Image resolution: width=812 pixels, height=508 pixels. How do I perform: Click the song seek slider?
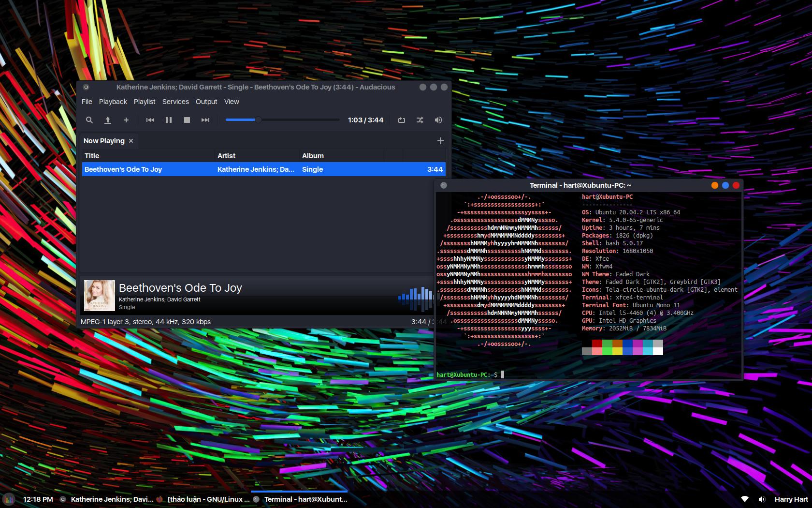click(x=283, y=120)
